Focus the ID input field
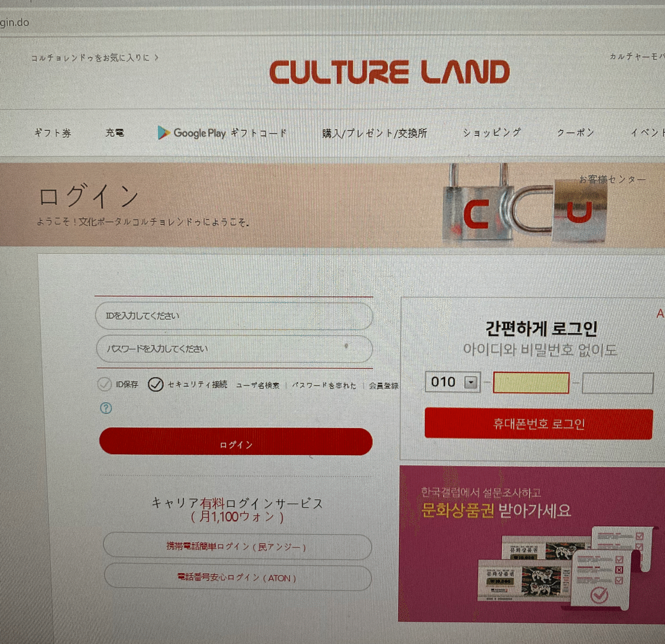Viewport: 665px width, 644px height. [234, 316]
